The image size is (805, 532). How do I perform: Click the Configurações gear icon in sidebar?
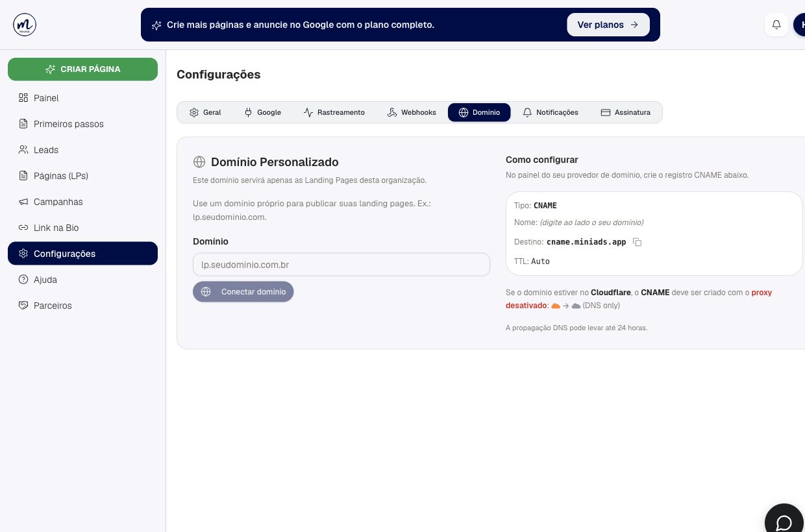23,254
